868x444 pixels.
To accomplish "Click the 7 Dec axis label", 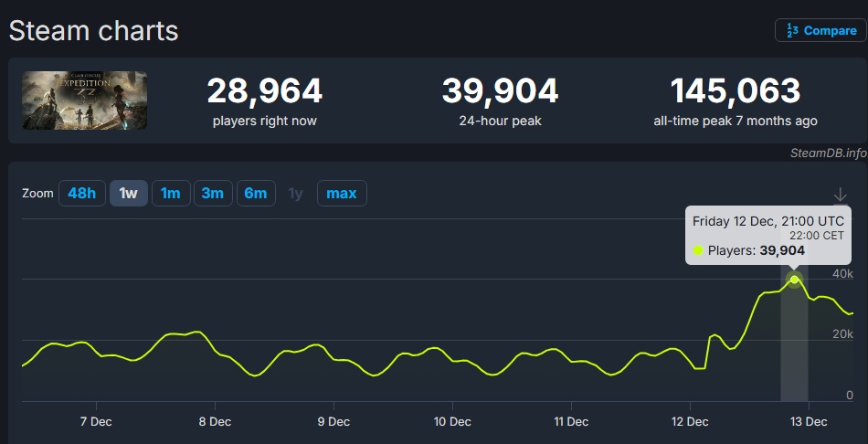I will click(96, 421).
